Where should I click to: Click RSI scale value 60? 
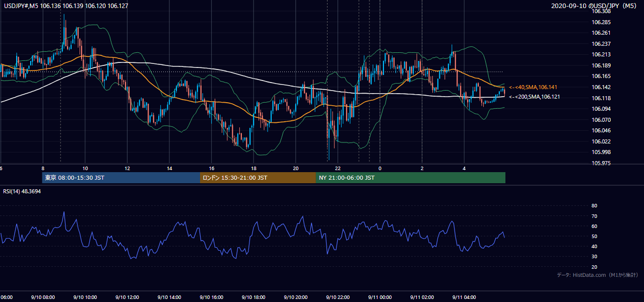click(594, 226)
